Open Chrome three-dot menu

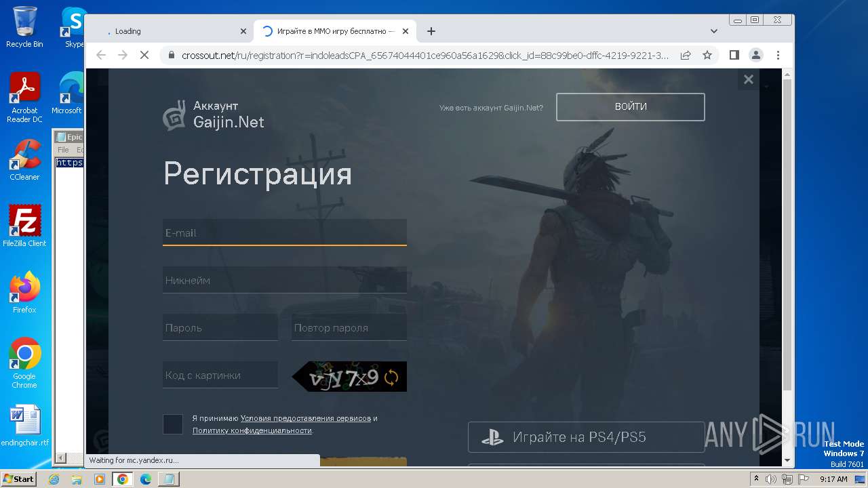tap(778, 55)
